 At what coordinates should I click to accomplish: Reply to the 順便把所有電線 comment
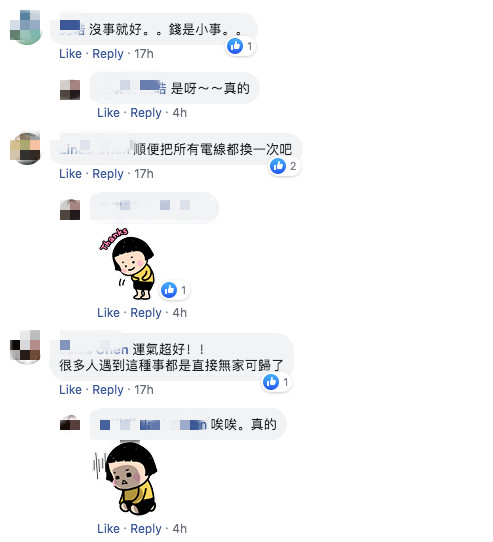[108, 174]
